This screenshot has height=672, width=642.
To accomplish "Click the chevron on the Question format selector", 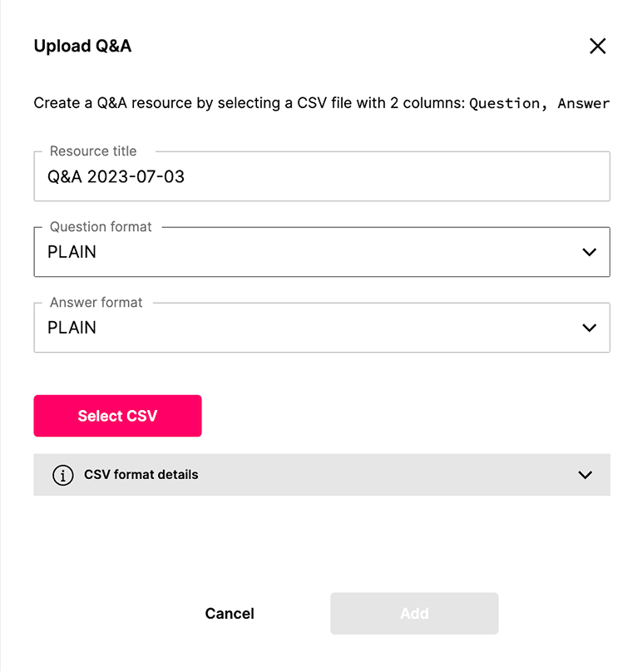I will (590, 251).
